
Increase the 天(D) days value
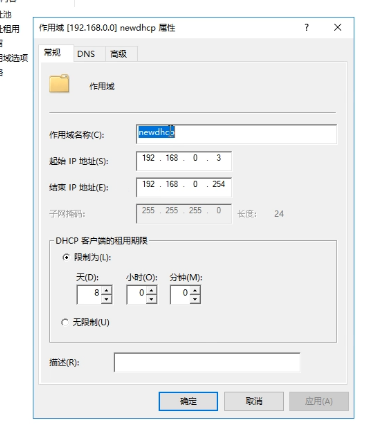[106, 290]
